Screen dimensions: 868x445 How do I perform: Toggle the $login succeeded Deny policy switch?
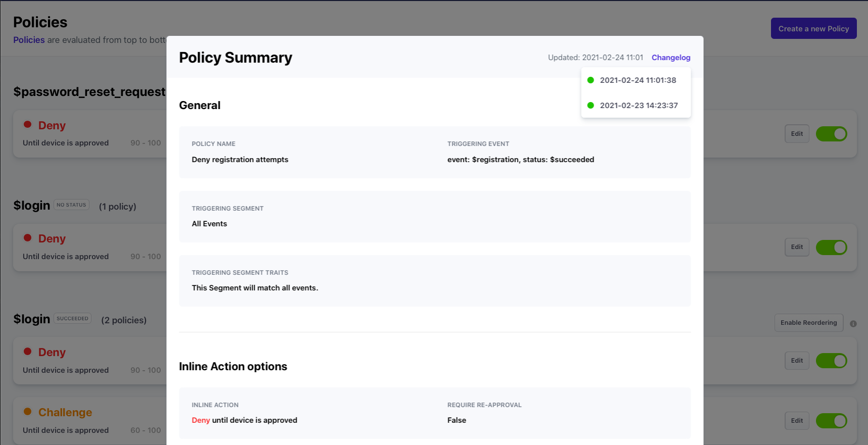[832, 361]
